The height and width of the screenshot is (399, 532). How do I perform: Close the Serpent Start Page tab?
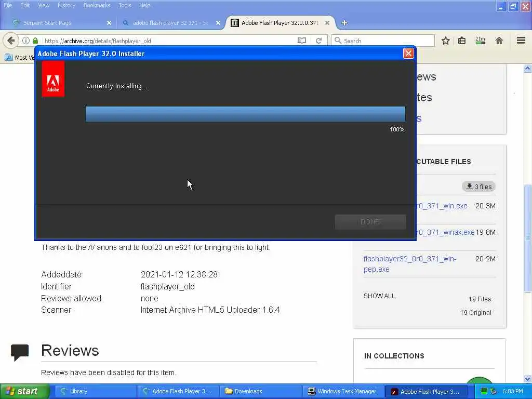(x=109, y=23)
